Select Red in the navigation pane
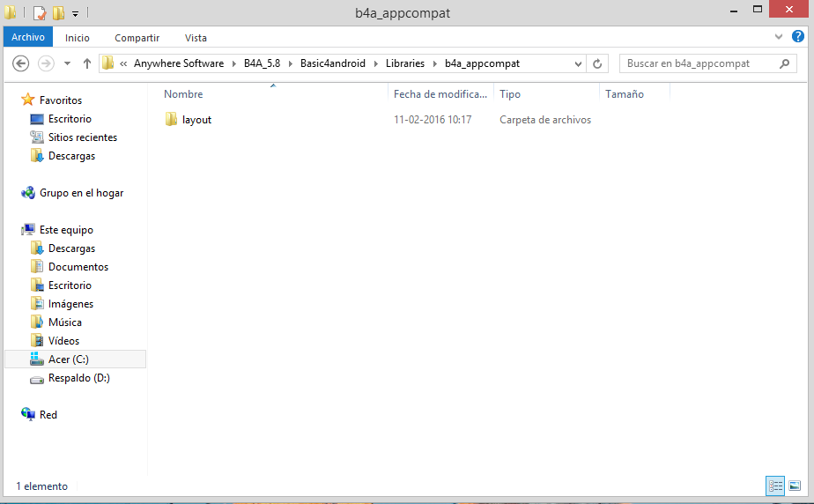Viewport: 814px width, 504px height. pos(48,415)
